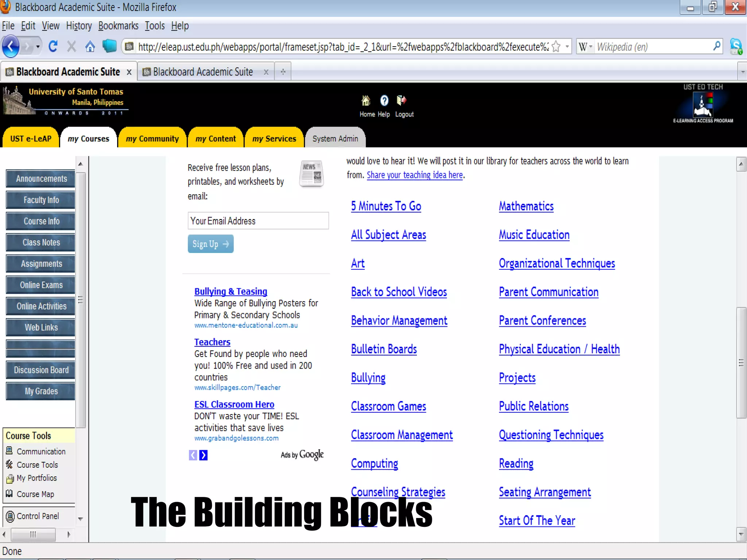Click the URL address bar
747x560 pixels.
(x=343, y=47)
